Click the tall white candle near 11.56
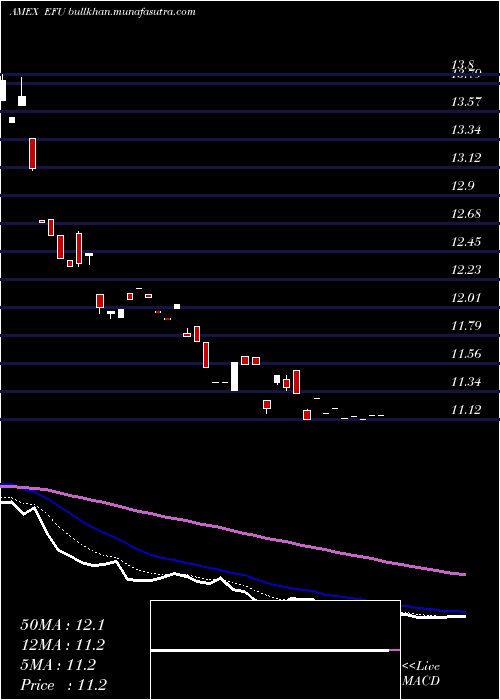 coord(234,376)
